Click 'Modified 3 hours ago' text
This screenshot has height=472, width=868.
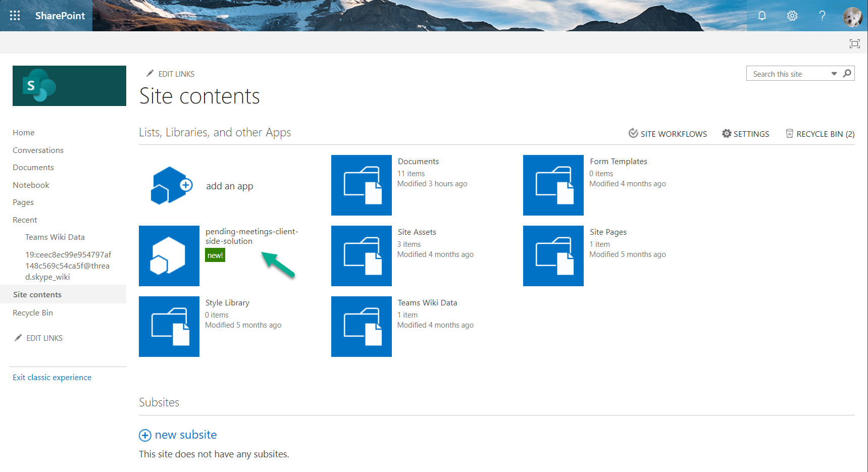432,184
